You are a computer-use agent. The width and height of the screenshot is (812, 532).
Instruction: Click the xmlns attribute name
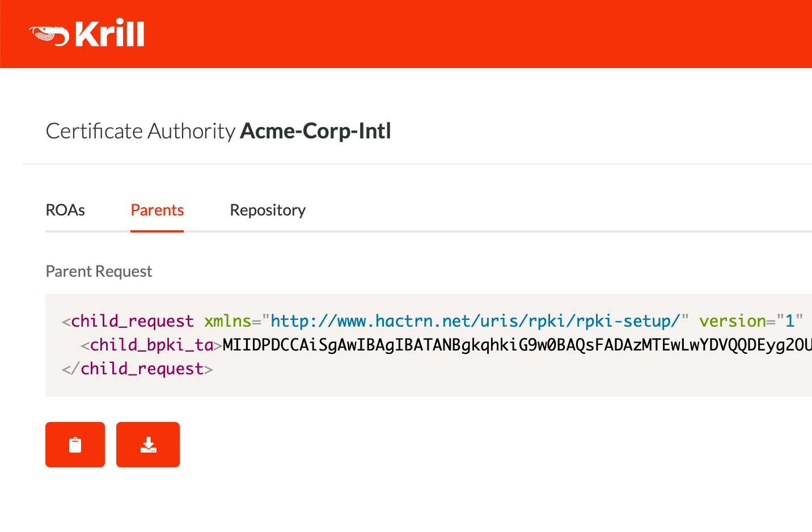click(227, 321)
